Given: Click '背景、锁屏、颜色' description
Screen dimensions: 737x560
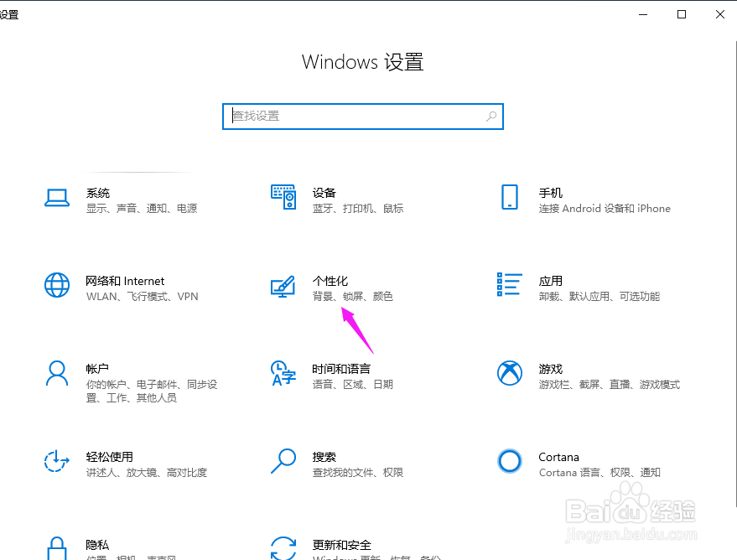Looking at the screenshot, I should [x=352, y=296].
